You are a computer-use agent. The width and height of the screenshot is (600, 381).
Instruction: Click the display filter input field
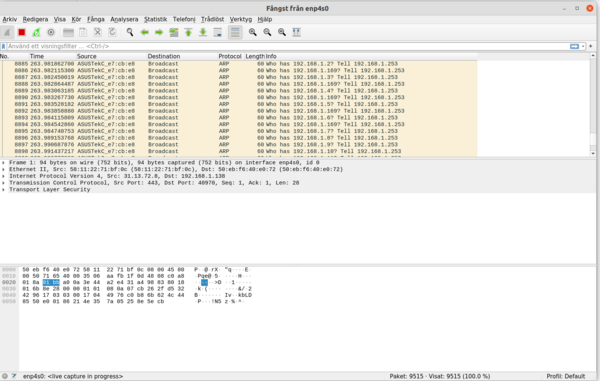(287, 46)
